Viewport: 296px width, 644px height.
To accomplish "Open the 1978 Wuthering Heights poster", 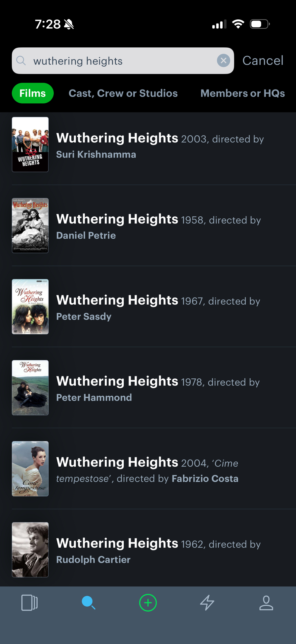I will coord(30,387).
